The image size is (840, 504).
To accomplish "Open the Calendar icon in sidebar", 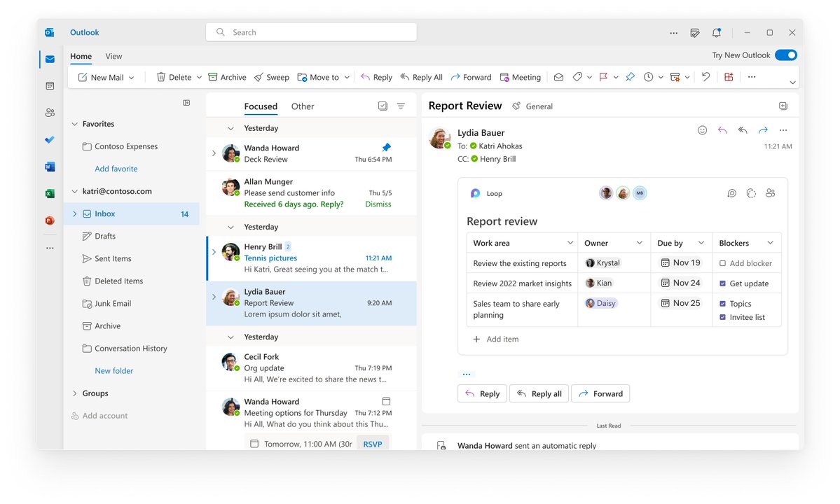I will tap(50, 85).
